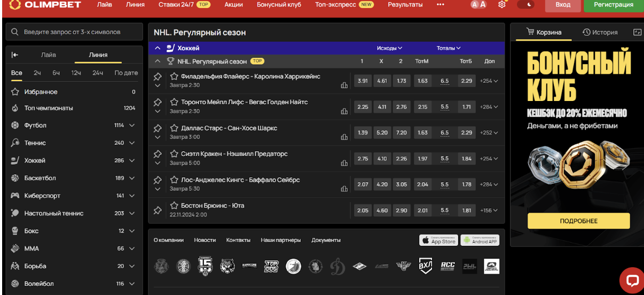Image resolution: width=644 pixels, height=295 pixels.
Task: Open the Наши партнеры footer link
Action: click(x=281, y=240)
